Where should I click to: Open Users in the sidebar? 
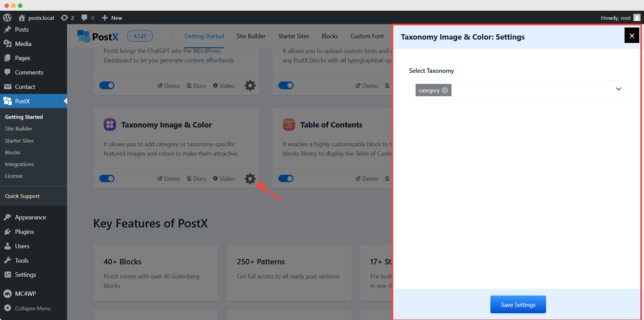[34, 246]
